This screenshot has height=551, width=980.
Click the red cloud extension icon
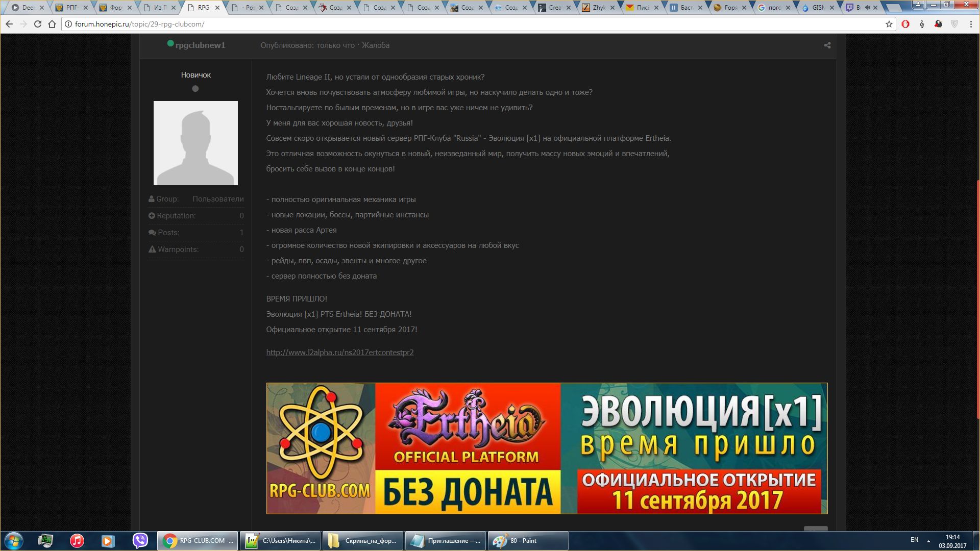(938, 24)
